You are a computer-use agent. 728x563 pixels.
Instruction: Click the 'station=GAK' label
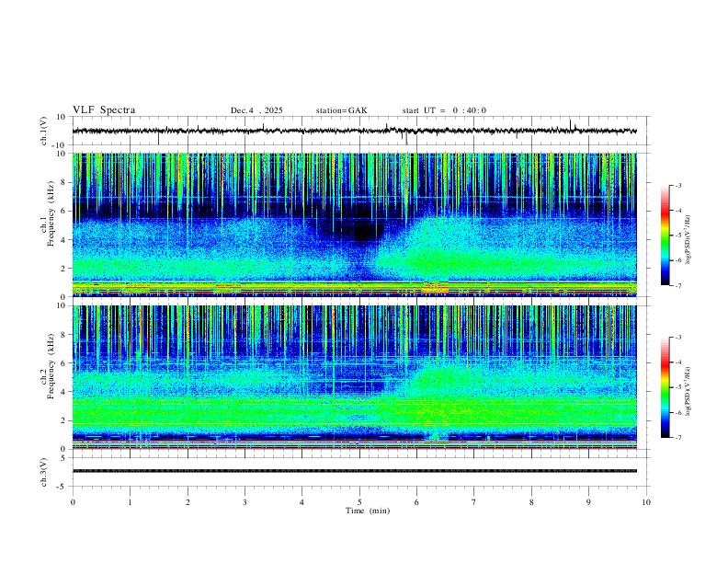click(341, 110)
